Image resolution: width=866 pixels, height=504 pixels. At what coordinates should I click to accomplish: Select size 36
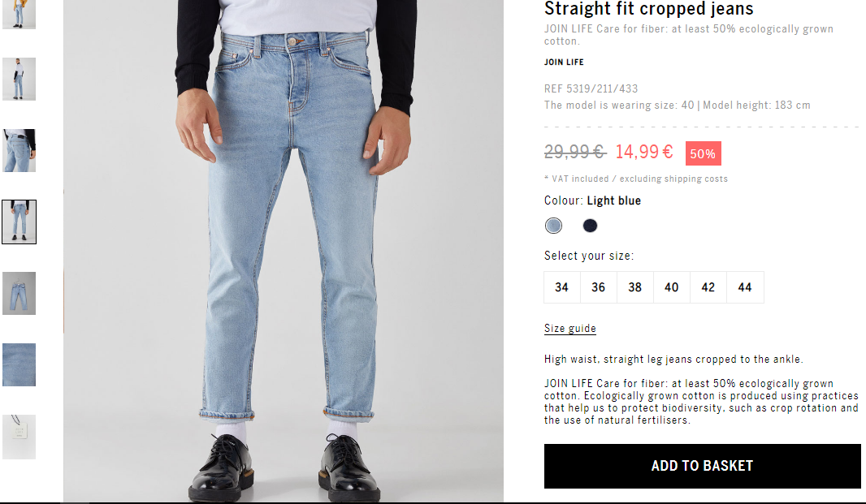(599, 287)
